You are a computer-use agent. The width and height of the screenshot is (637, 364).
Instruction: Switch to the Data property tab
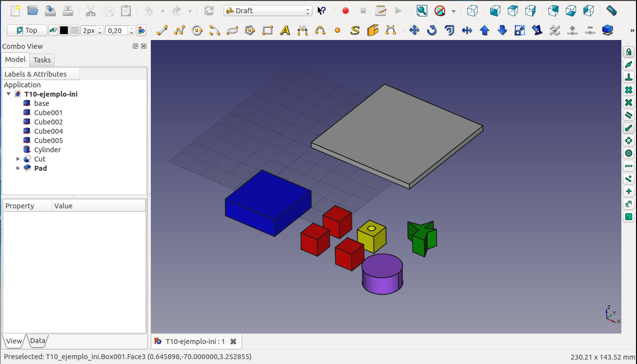38,341
